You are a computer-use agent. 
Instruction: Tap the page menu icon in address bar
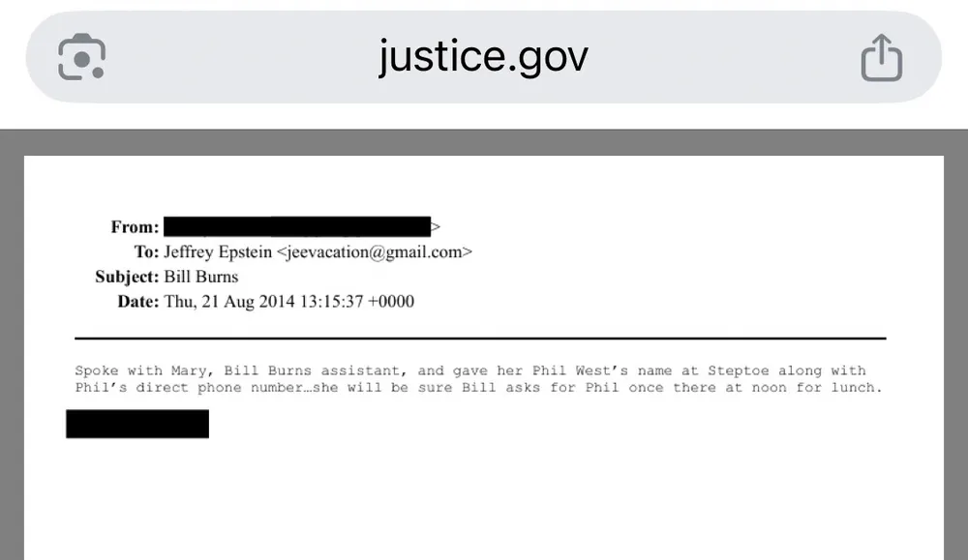[x=82, y=58]
